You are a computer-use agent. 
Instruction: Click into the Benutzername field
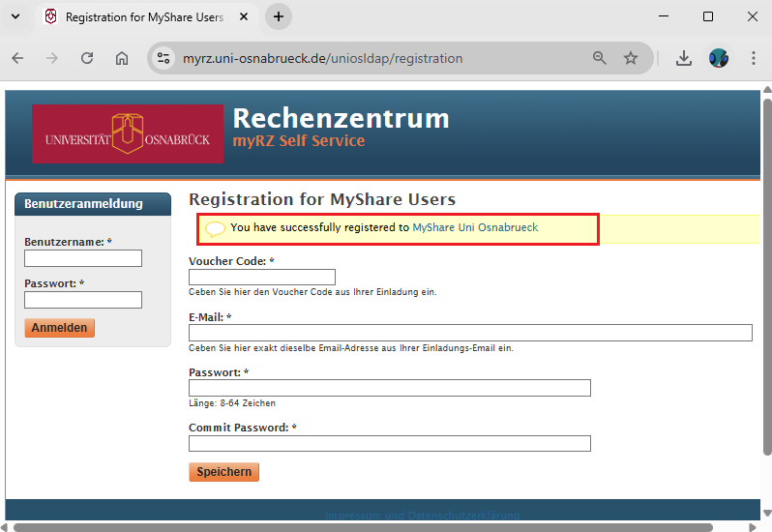pos(83,258)
